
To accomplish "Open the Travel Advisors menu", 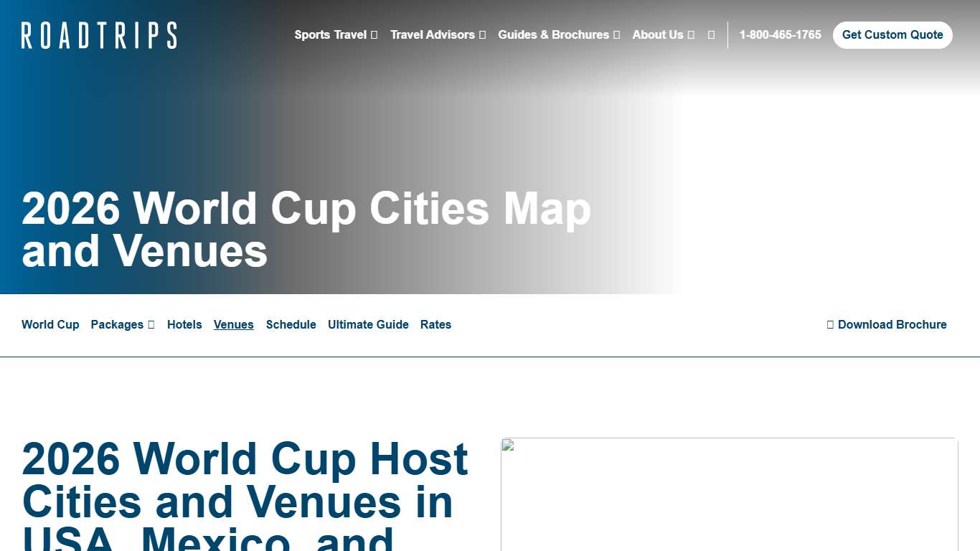I will tap(433, 34).
